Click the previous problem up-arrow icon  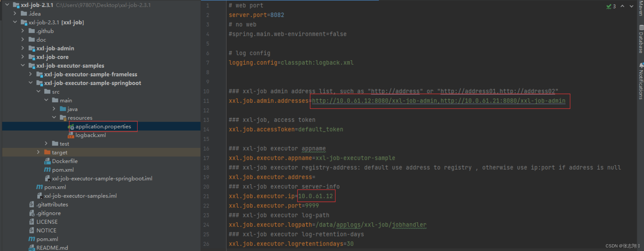click(622, 6)
